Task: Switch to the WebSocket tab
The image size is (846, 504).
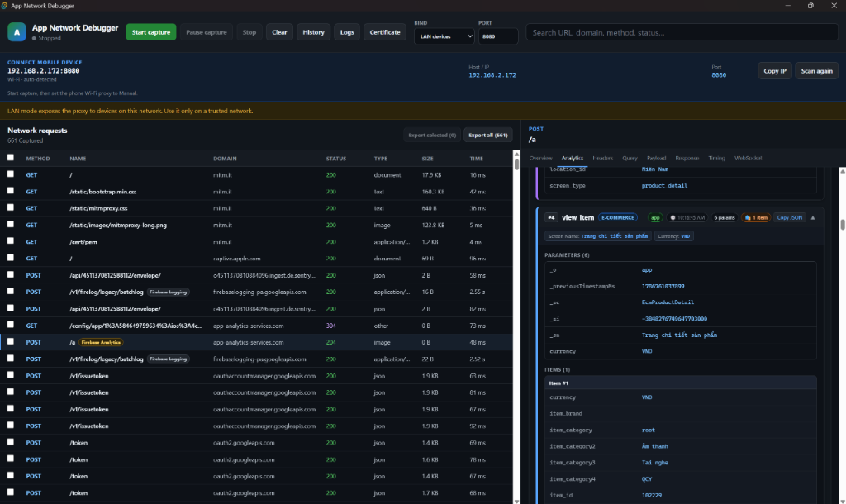Action: (x=748, y=158)
